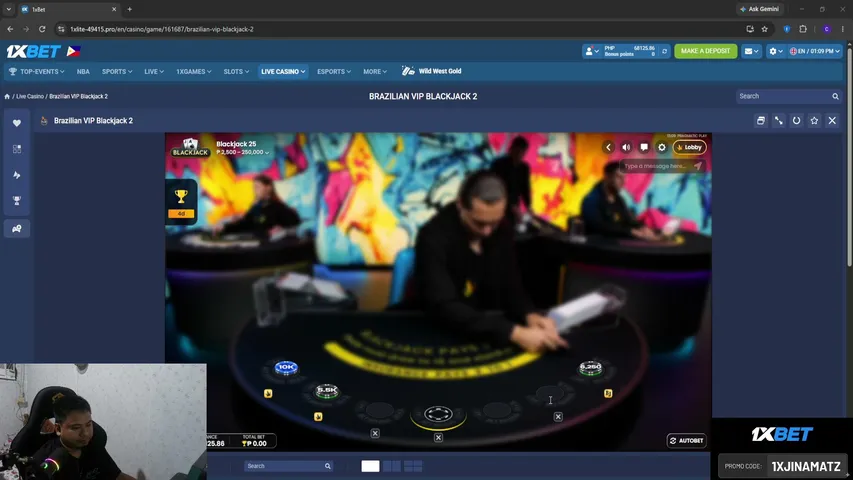Image resolution: width=853 pixels, height=480 pixels.
Task: Toggle the yellow side-bet icon below the 5.5K seat
Action: (x=318, y=416)
